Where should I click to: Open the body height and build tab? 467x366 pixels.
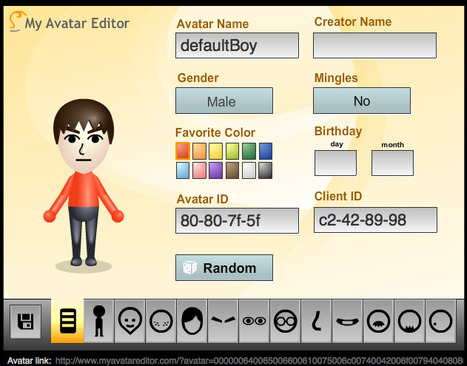(x=99, y=321)
